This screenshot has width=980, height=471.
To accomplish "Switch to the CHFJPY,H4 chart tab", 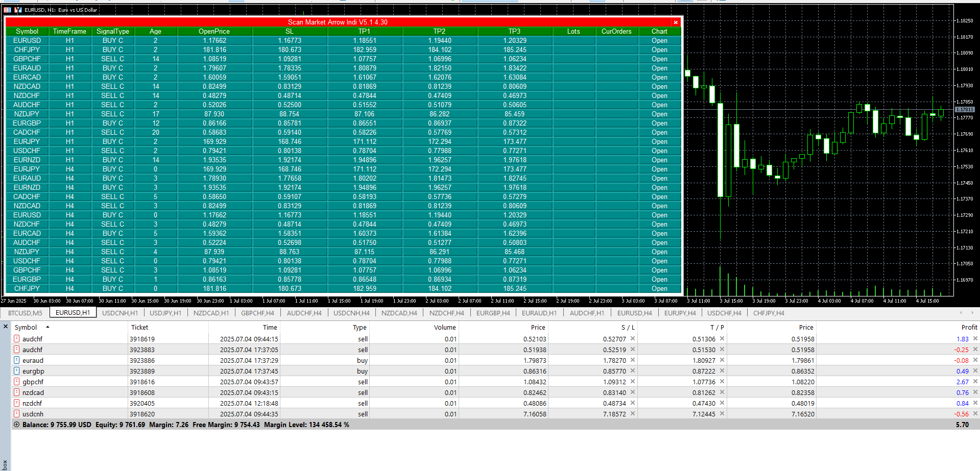I will point(769,313).
